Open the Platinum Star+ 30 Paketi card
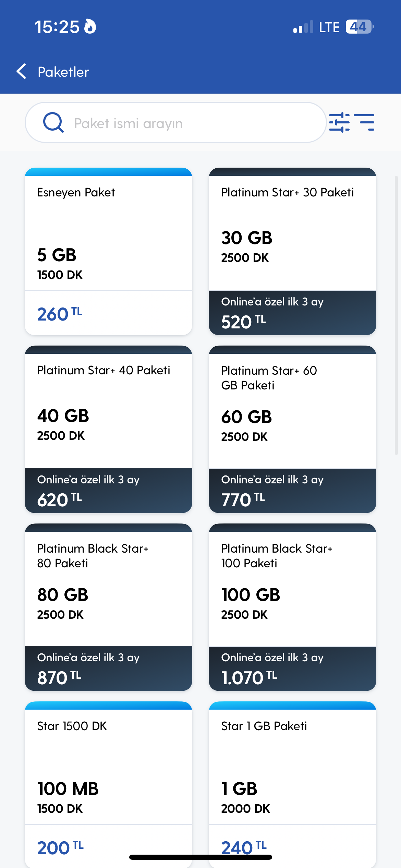Screen dimensions: 401x868 [x=292, y=251]
